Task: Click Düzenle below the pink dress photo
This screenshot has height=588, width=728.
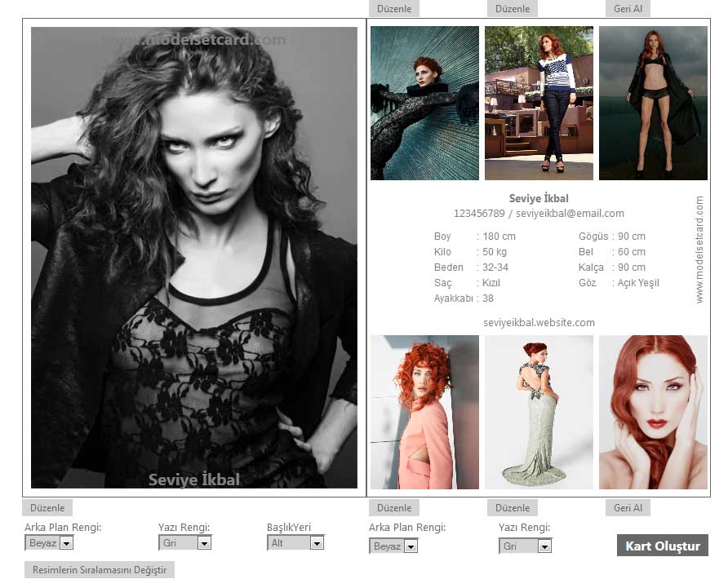Action: 394,508
